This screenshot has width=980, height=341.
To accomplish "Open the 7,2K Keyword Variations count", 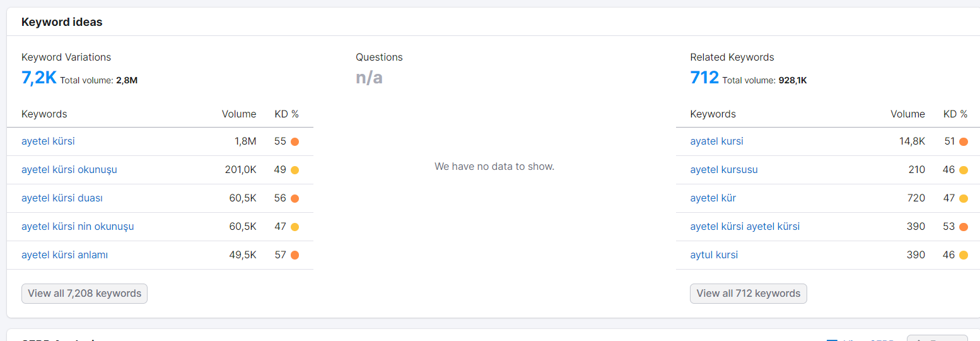I will pyautogui.click(x=39, y=78).
